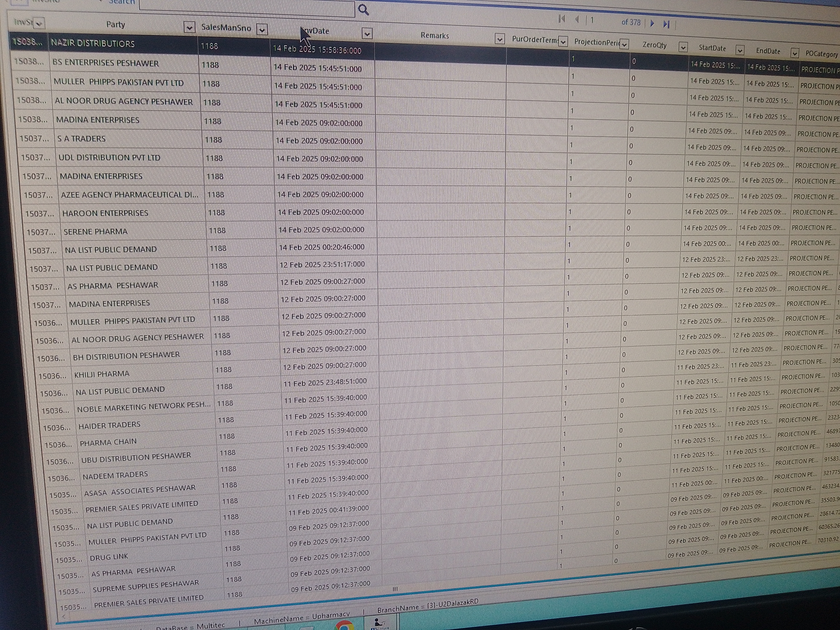Go to previous page arrow icon
Viewport: 840px width, 630px height.
pyautogui.click(x=577, y=20)
